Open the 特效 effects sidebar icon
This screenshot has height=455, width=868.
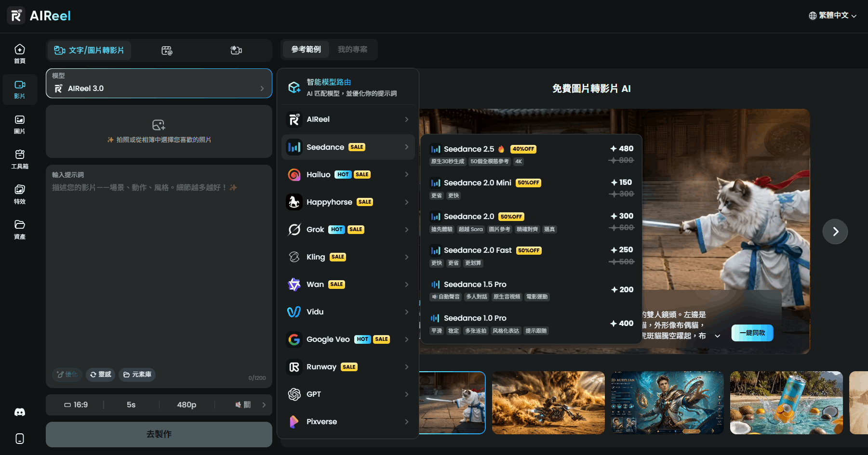click(20, 195)
